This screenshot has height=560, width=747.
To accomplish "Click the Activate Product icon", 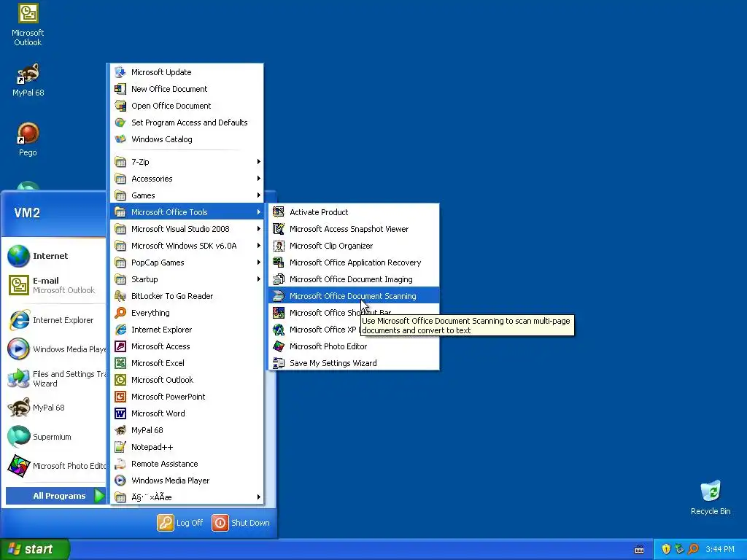I will click(279, 212).
